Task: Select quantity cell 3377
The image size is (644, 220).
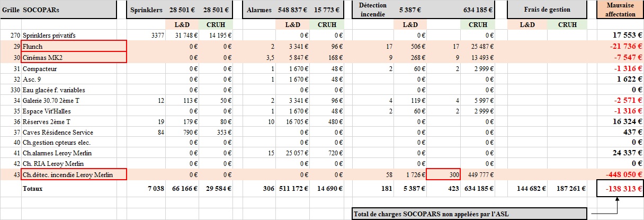Action: (x=147, y=36)
